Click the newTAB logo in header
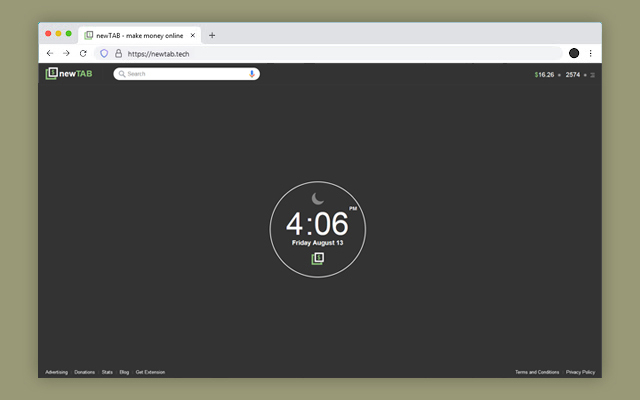640x400 pixels. click(69, 73)
